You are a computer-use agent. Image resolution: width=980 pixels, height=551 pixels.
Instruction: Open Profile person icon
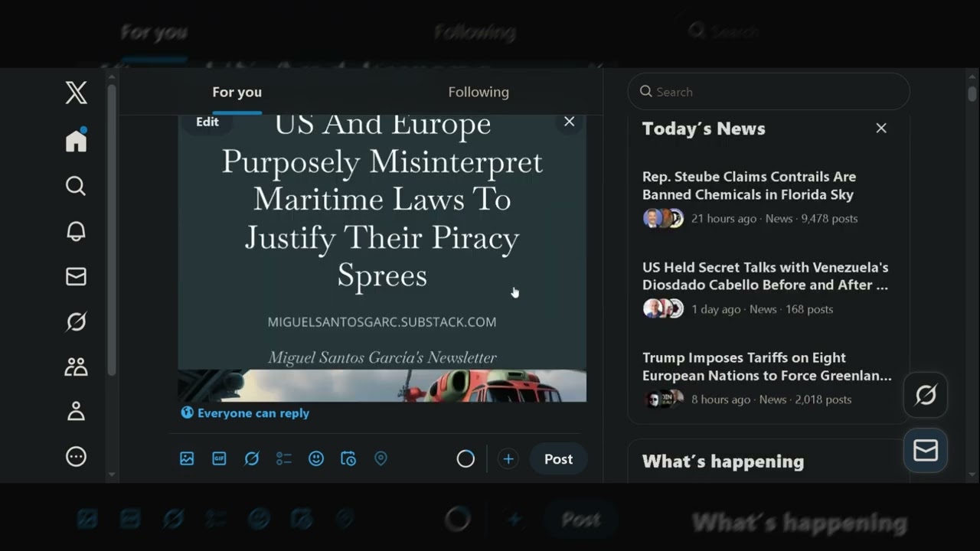[x=76, y=412]
